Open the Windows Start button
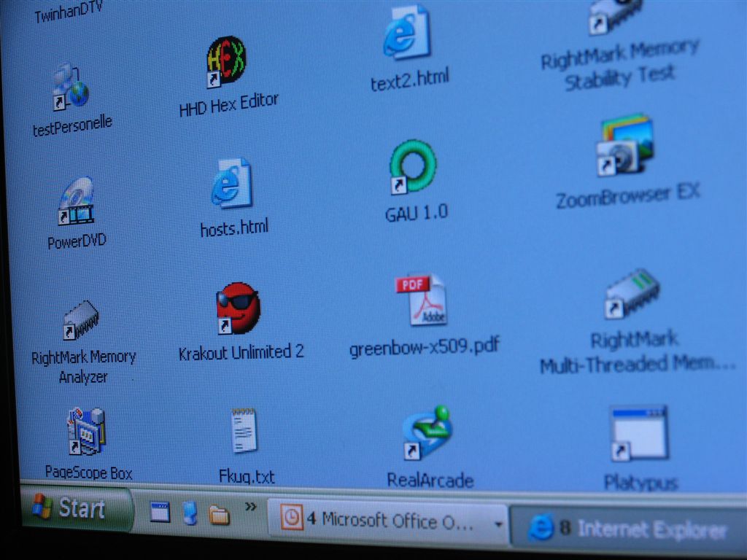 pos(76,507)
